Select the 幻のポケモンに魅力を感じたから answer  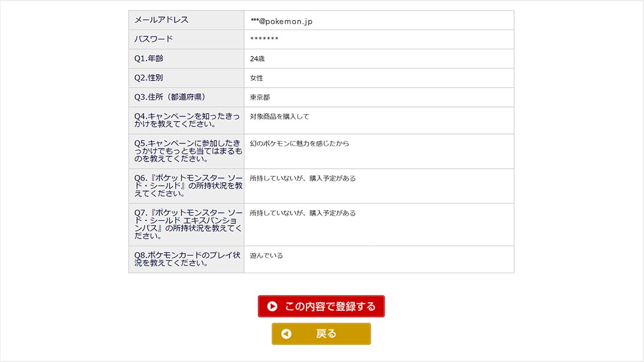(299, 143)
